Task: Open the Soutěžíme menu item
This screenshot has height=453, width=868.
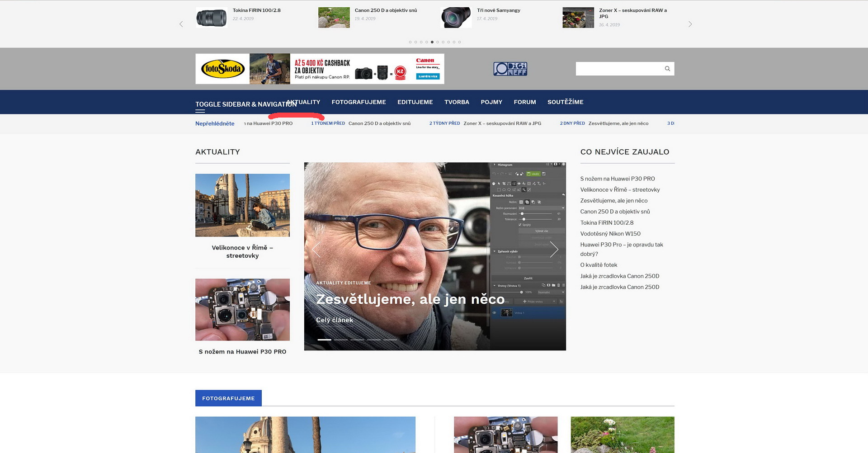Action: [565, 102]
